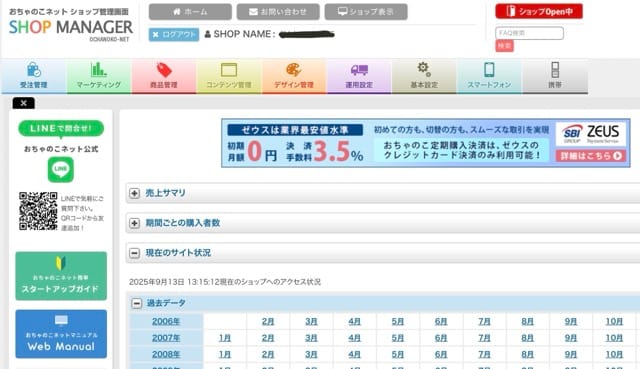Open コンテンツ管理 window icon menu

(229, 76)
